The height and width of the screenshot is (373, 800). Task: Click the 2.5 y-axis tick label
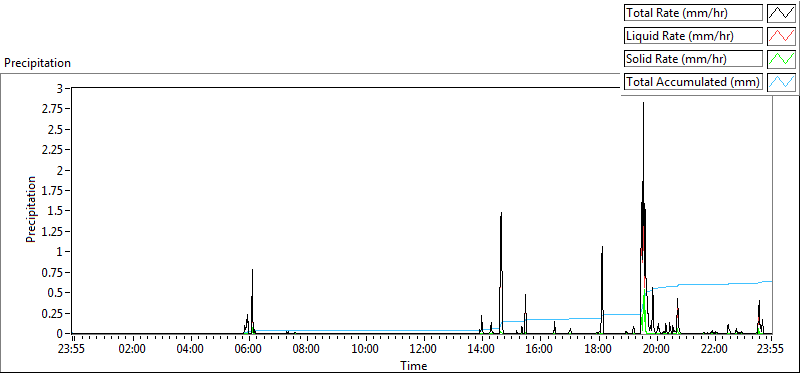pyautogui.click(x=55, y=129)
